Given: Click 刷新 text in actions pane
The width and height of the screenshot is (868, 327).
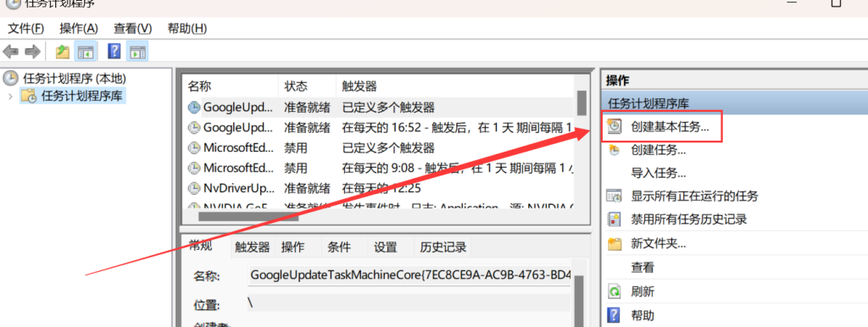Looking at the screenshot, I should (643, 291).
